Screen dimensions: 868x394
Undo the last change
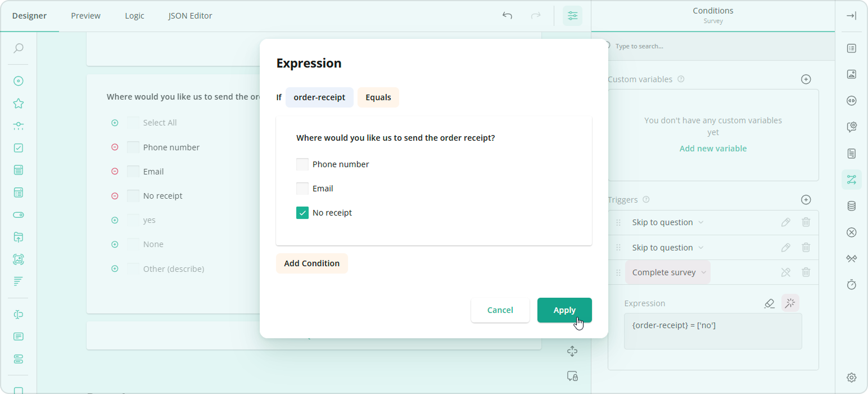click(x=507, y=16)
